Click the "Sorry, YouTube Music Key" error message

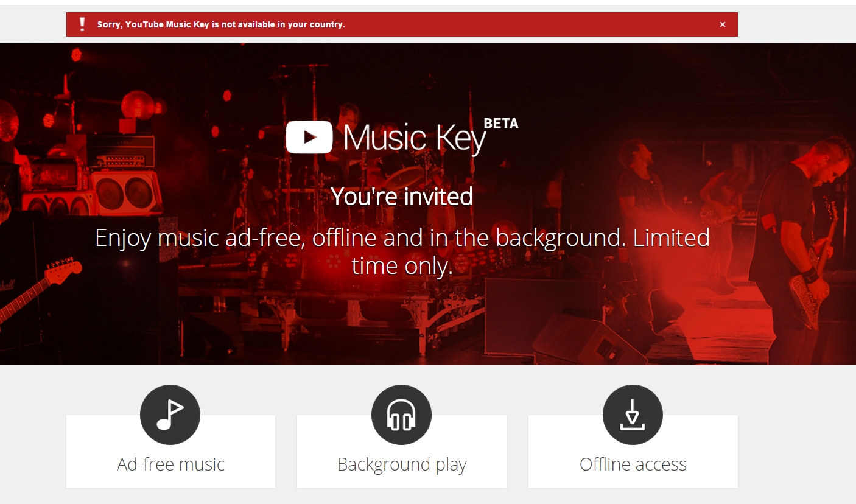coord(221,25)
